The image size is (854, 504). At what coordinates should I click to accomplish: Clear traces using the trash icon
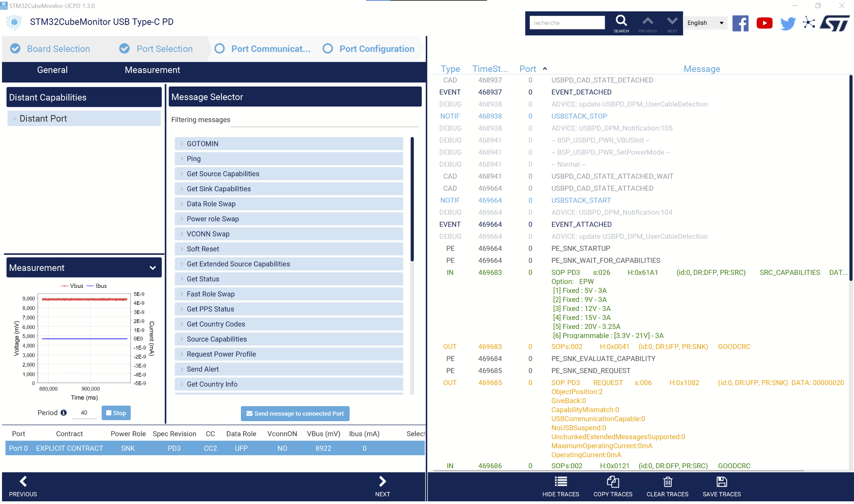click(667, 482)
